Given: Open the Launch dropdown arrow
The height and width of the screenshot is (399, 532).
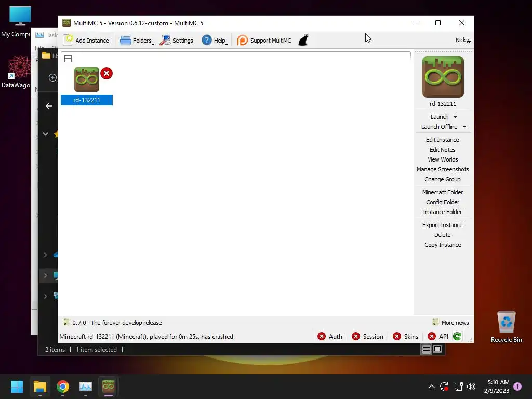Looking at the screenshot, I should point(455,117).
